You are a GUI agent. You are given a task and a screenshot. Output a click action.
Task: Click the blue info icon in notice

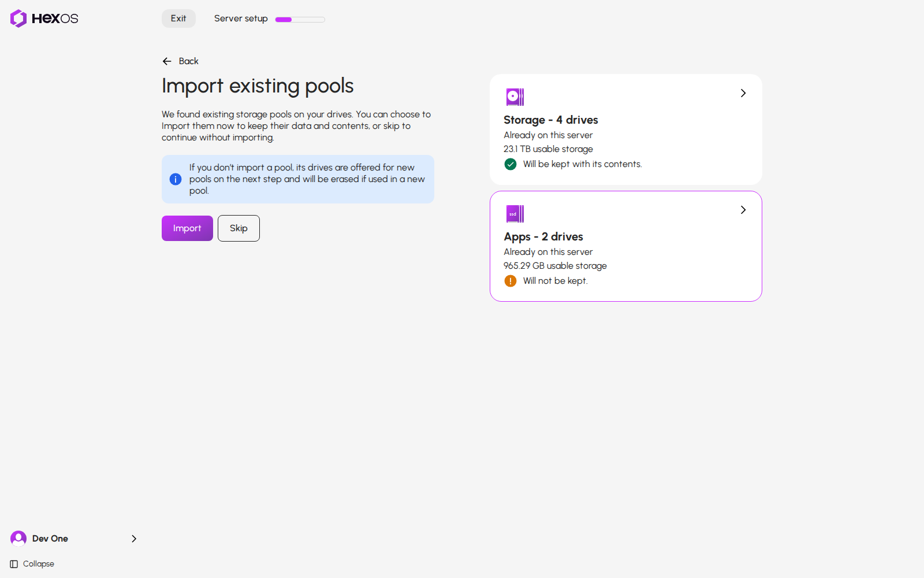click(x=176, y=179)
